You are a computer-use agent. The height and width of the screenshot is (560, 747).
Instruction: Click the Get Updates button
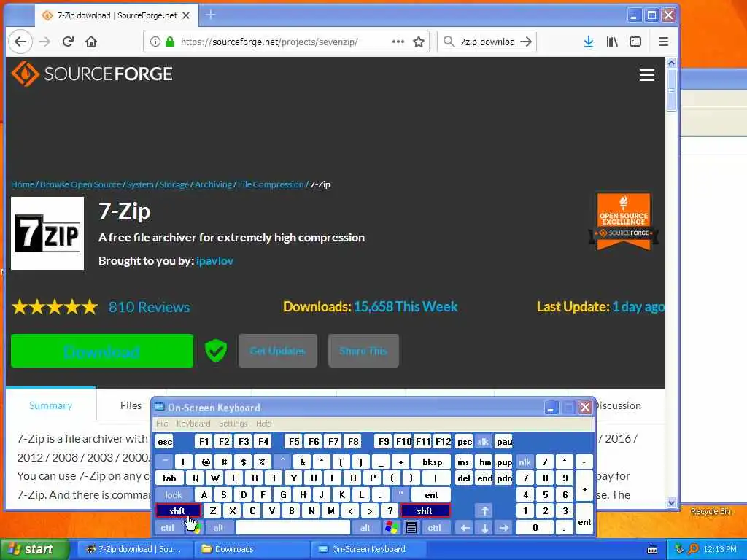[278, 351]
